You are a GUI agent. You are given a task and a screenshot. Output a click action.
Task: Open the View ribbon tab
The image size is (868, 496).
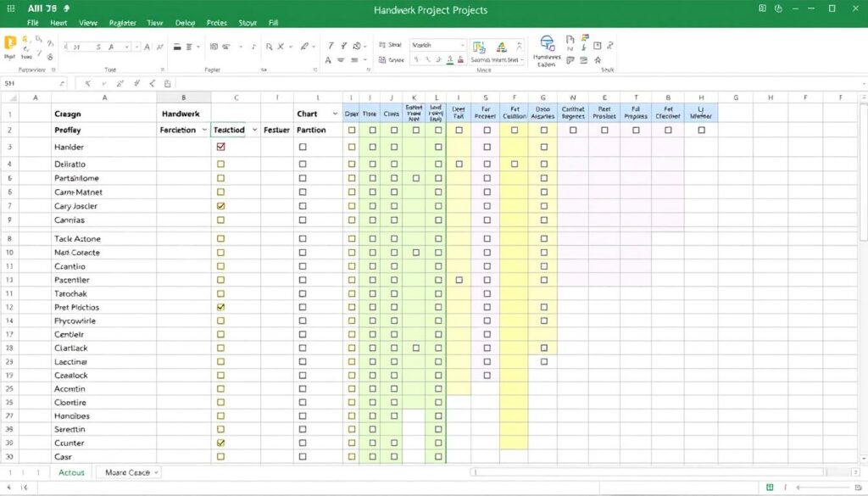pyautogui.click(x=88, y=23)
